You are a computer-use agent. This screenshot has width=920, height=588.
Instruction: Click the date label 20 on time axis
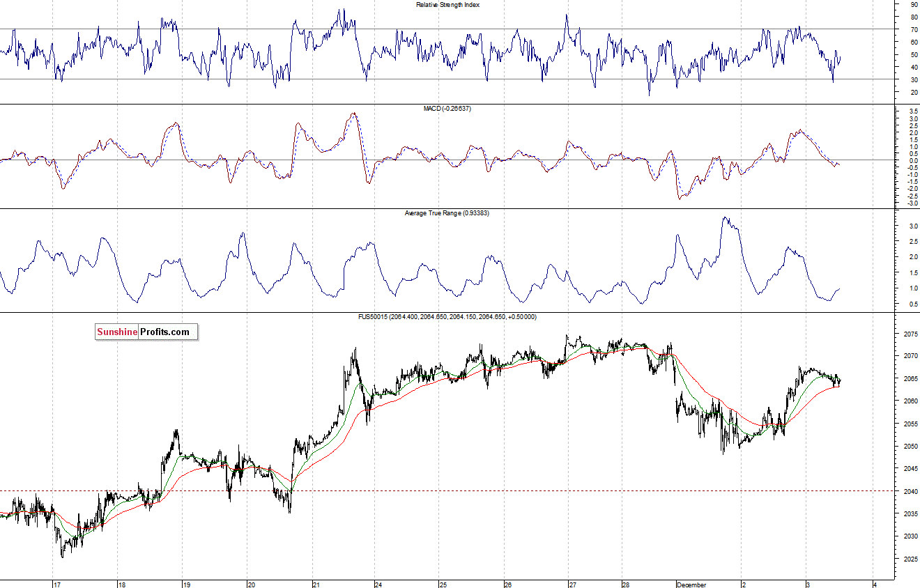pos(252,585)
